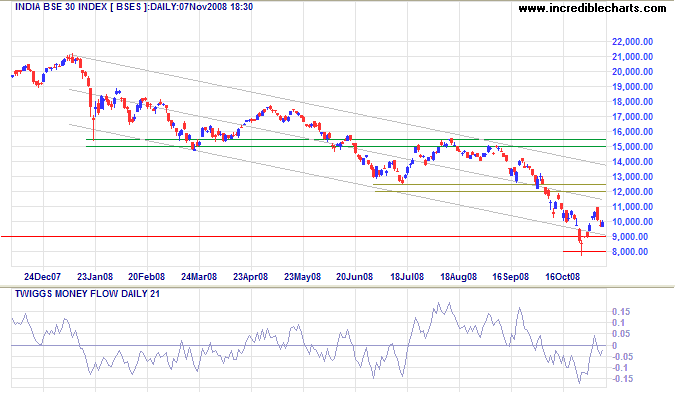This screenshot has width=675, height=395.
Task: Select the Twiggs Money Flow Daily 21 label
Action: tap(87, 293)
